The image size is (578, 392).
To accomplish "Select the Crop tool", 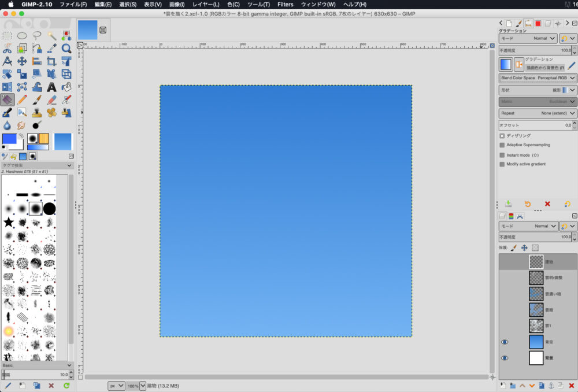I will point(51,61).
